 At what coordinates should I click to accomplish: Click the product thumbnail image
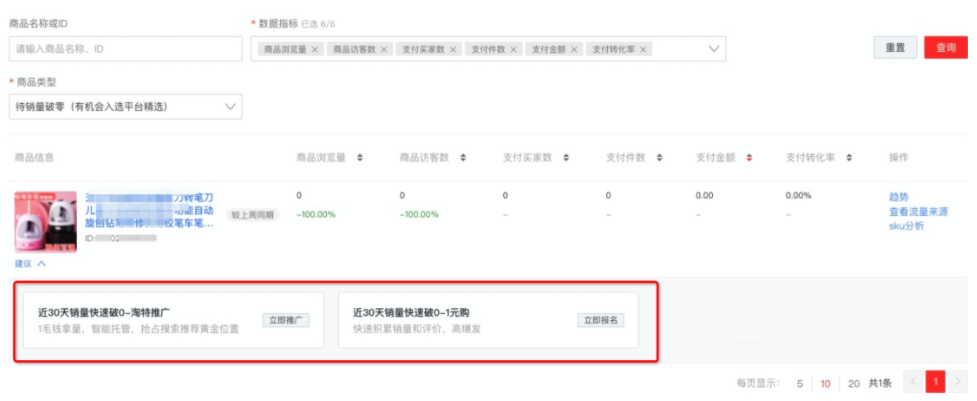coord(45,221)
